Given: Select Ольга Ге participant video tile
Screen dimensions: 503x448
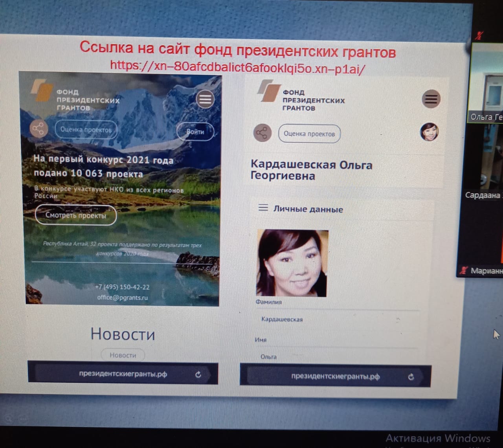Looking at the screenshot, I should (486, 83).
